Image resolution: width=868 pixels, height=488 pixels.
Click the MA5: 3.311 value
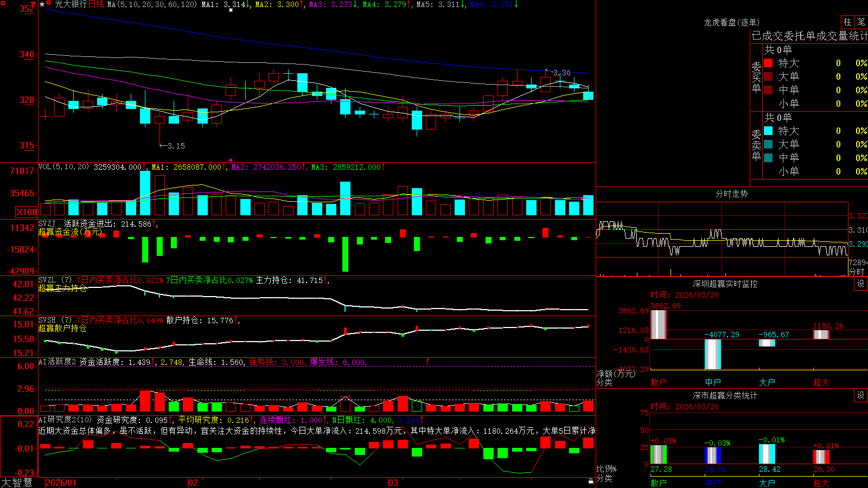[x=439, y=4]
